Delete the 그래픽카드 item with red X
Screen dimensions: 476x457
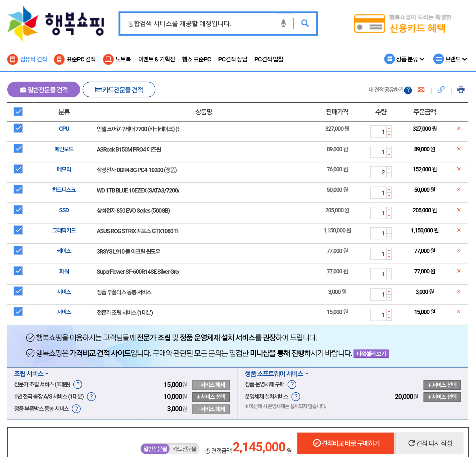[459, 230]
